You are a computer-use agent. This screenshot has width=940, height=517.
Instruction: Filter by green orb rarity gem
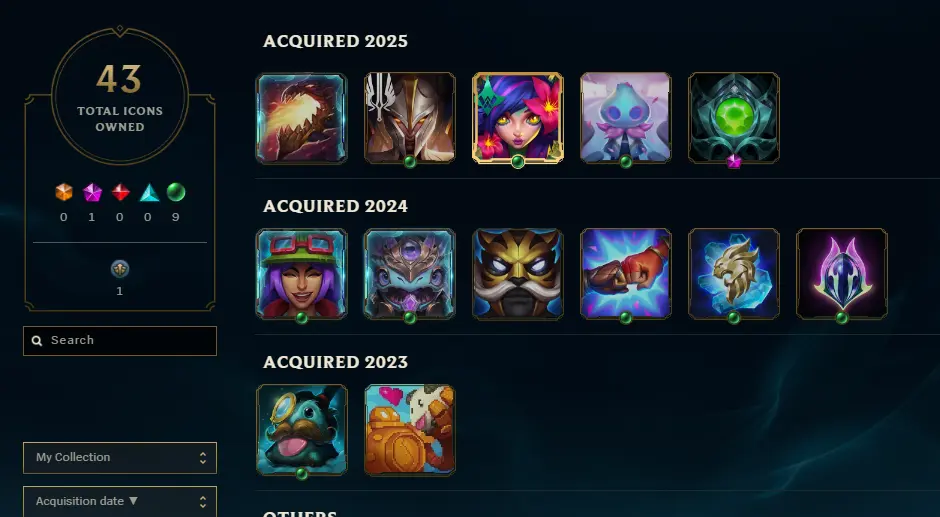[176, 192]
